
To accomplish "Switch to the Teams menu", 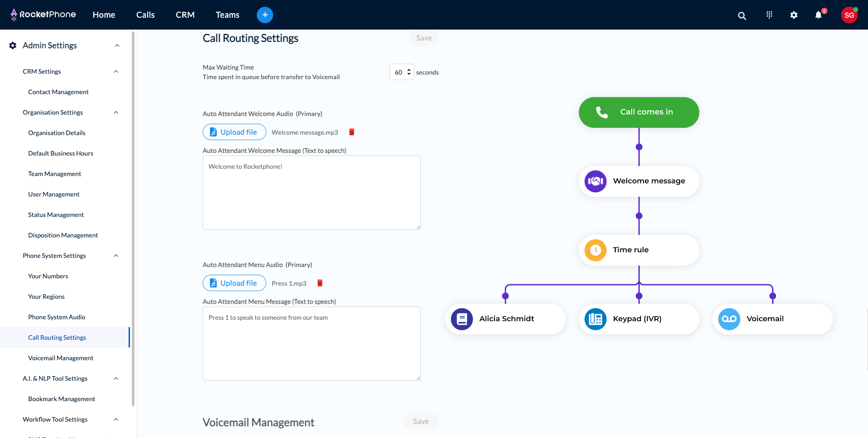I will coord(227,15).
